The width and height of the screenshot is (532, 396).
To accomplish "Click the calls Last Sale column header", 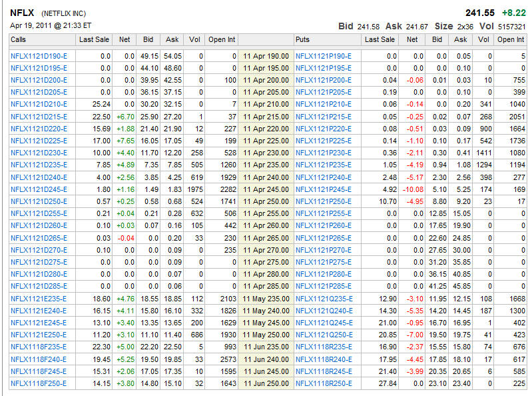I will coord(94,40).
